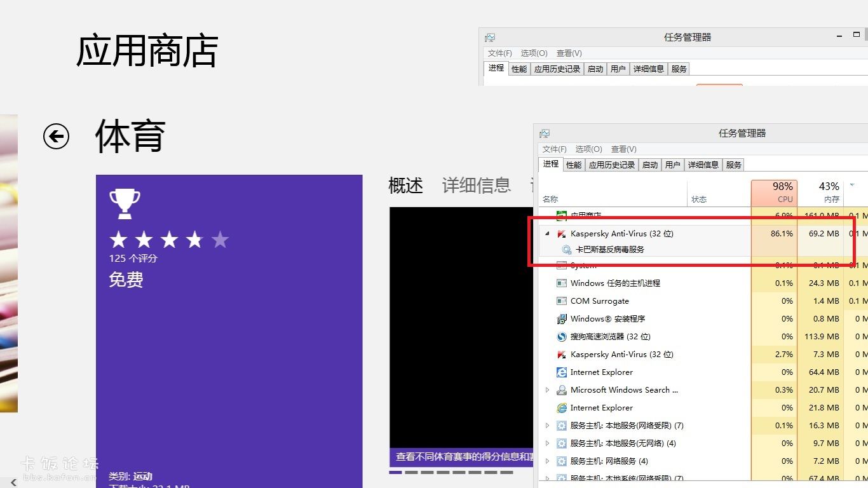The width and height of the screenshot is (868, 488).
Task: Click the 113.9 MB memory cell
Action: [x=821, y=337]
